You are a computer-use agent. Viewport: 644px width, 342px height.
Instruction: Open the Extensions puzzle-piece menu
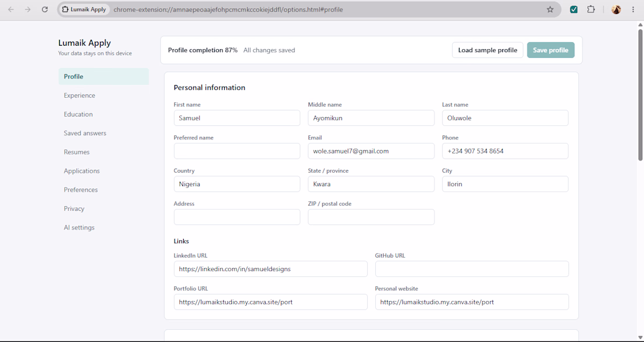[x=591, y=9]
